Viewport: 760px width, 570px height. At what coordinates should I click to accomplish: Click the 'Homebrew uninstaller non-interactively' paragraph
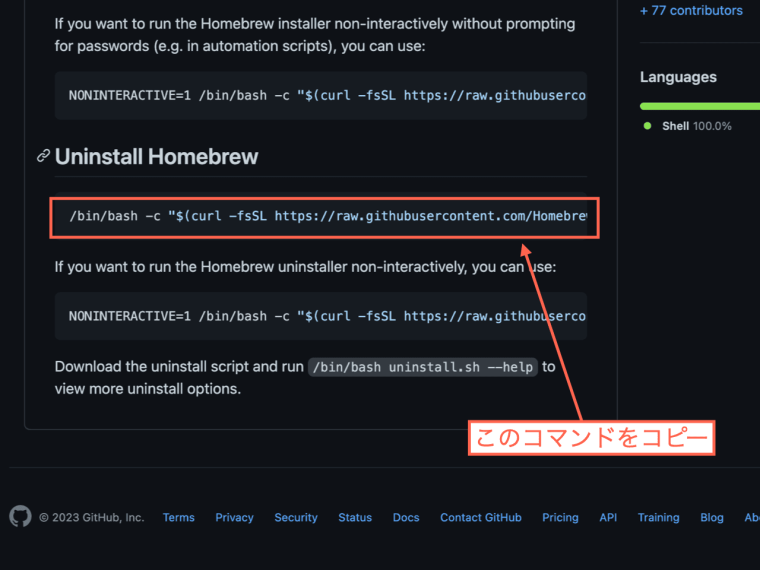pyautogui.click(x=305, y=267)
